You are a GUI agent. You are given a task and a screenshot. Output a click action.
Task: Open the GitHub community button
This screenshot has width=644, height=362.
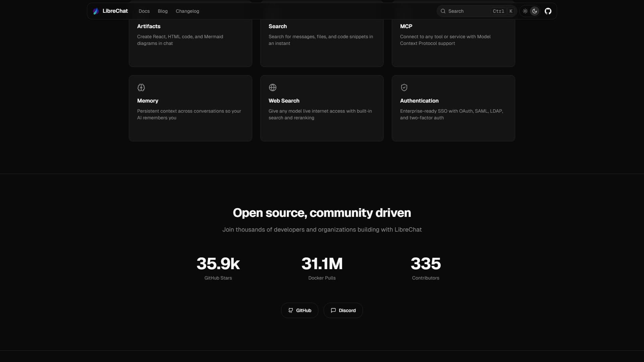[x=300, y=310]
